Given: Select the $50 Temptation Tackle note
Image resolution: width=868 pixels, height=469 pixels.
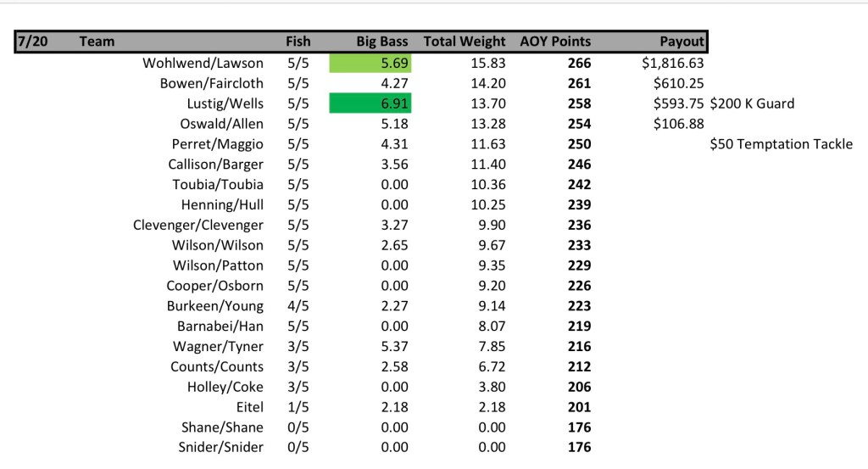Looking at the screenshot, I should pos(781,144).
